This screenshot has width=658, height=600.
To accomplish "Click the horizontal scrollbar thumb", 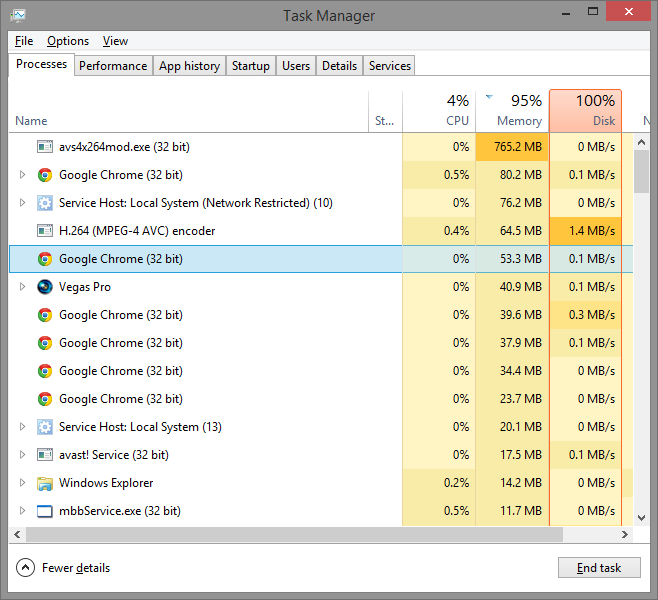I will pos(294,535).
